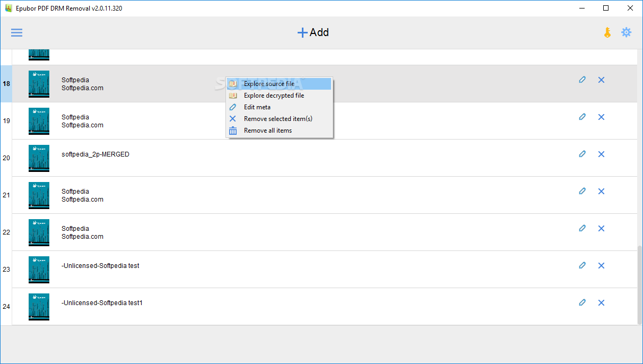
Task: Remove item in row 19
Action: (601, 117)
